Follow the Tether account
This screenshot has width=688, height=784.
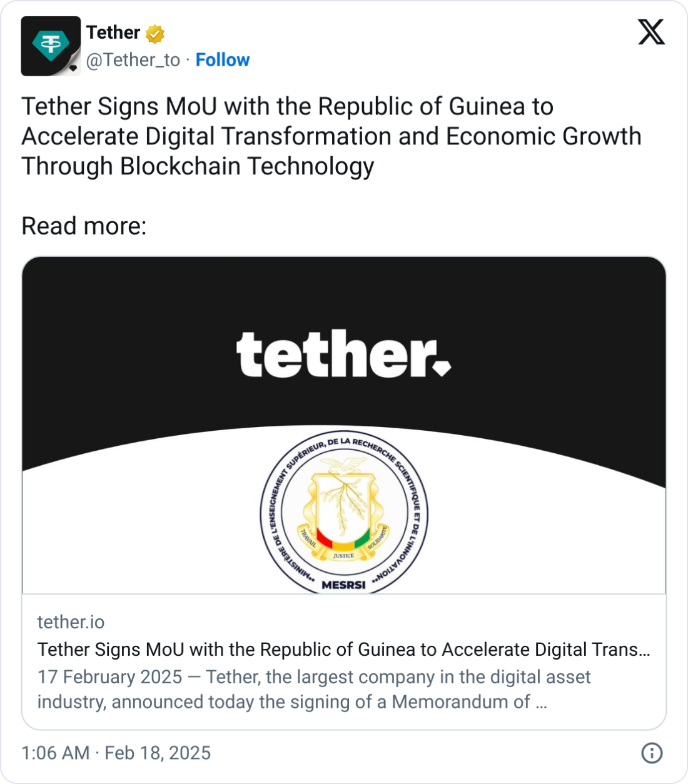coord(223,60)
